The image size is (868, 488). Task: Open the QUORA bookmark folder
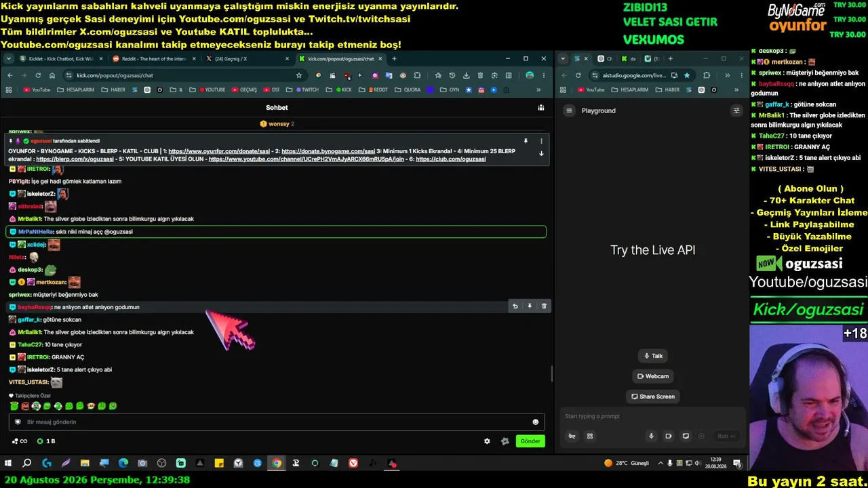(x=408, y=89)
